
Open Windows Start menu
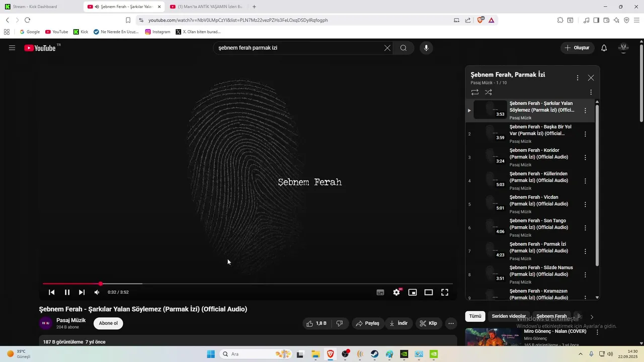(x=211, y=354)
